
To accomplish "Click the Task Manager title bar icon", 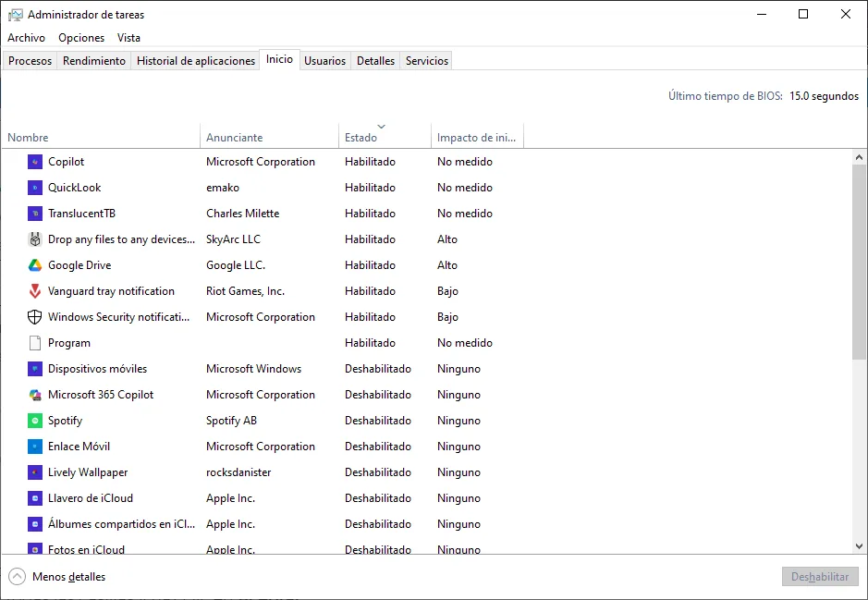I will click(x=16, y=15).
